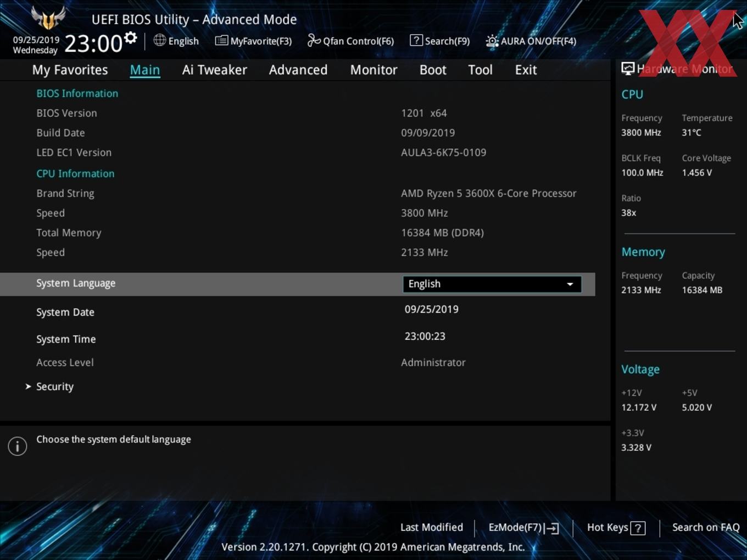Click the Access Level label
Screen dimensions: 747x560
click(x=65, y=362)
